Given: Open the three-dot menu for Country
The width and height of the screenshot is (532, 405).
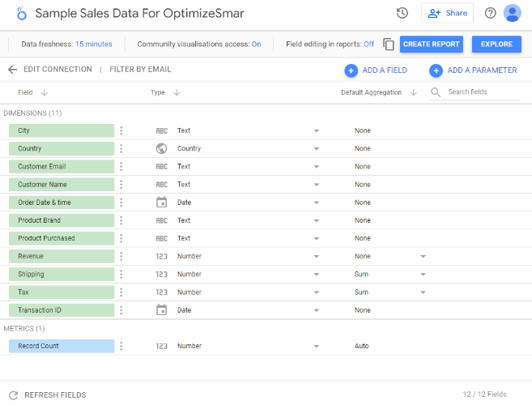Looking at the screenshot, I should (121, 149).
